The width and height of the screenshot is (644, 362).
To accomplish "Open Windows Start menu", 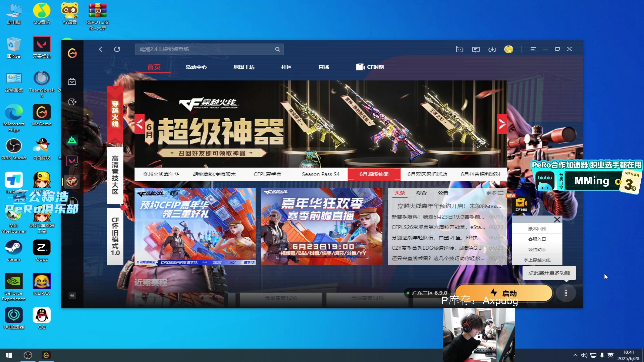I will tap(9, 355).
